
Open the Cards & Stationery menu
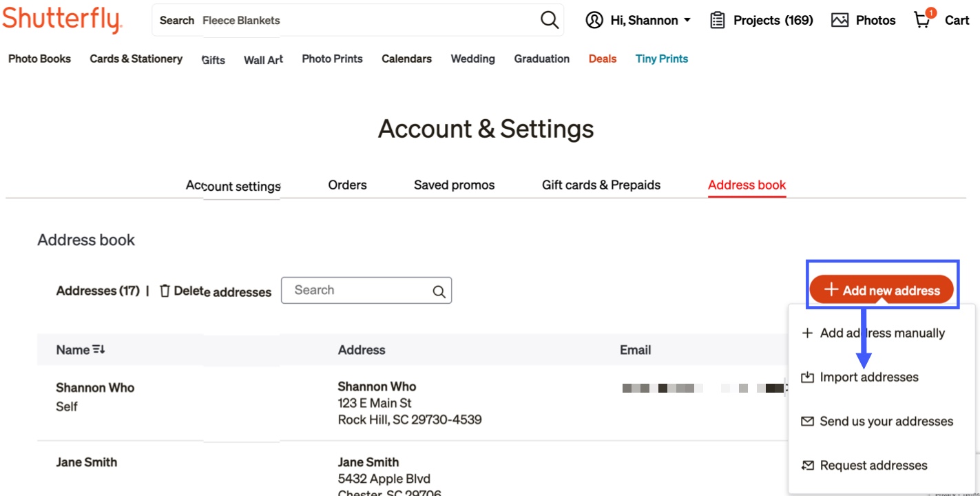pyautogui.click(x=136, y=59)
